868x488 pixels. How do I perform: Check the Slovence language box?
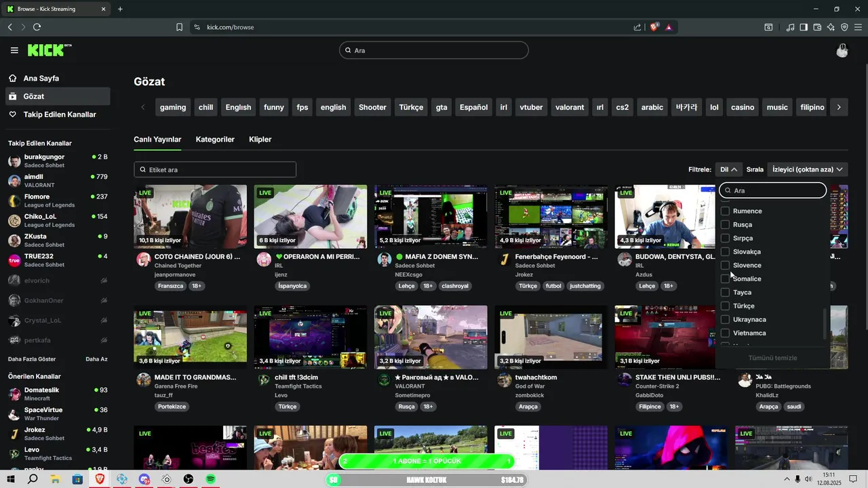tap(725, 265)
